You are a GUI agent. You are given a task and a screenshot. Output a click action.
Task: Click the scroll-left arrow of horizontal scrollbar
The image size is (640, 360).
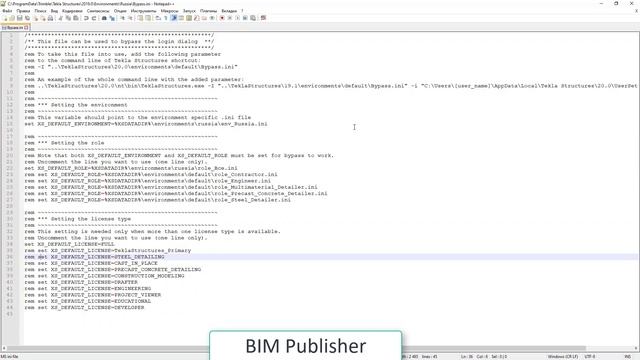pyautogui.click(x=4, y=349)
